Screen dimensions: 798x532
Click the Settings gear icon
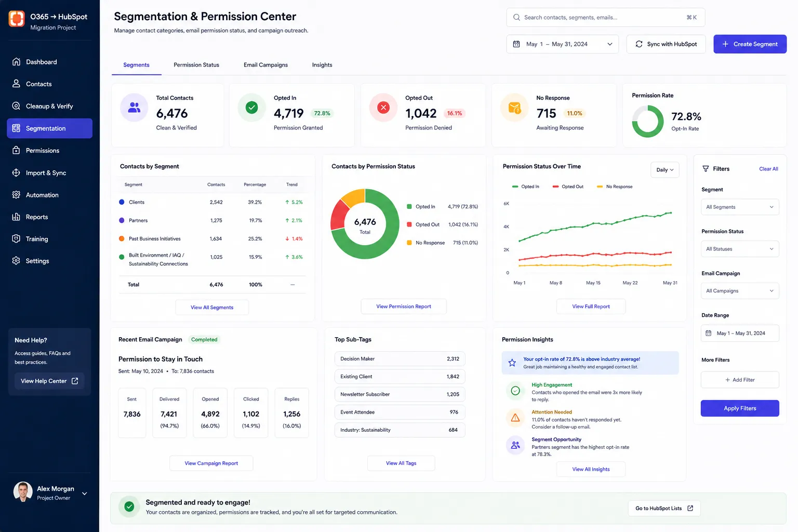[16, 261]
